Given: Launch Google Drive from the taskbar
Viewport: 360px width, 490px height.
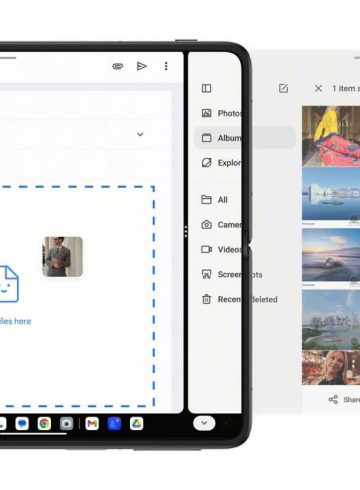Looking at the screenshot, I should coord(136,424).
